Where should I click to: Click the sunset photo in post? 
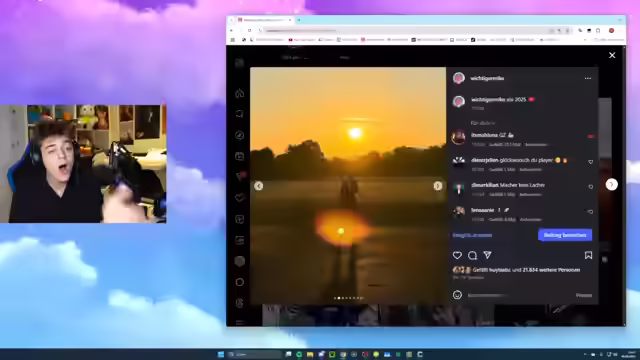(x=348, y=186)
